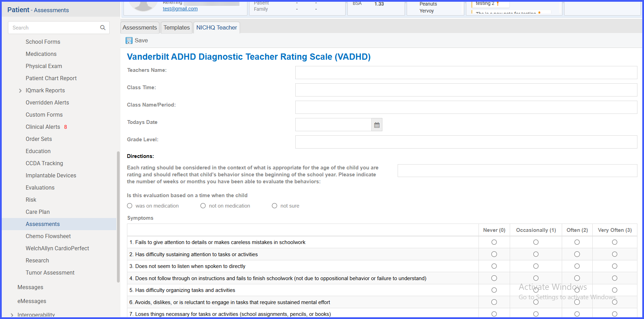Open Evaluations in sidebar

pyautogui.click(x=40, y=188)
